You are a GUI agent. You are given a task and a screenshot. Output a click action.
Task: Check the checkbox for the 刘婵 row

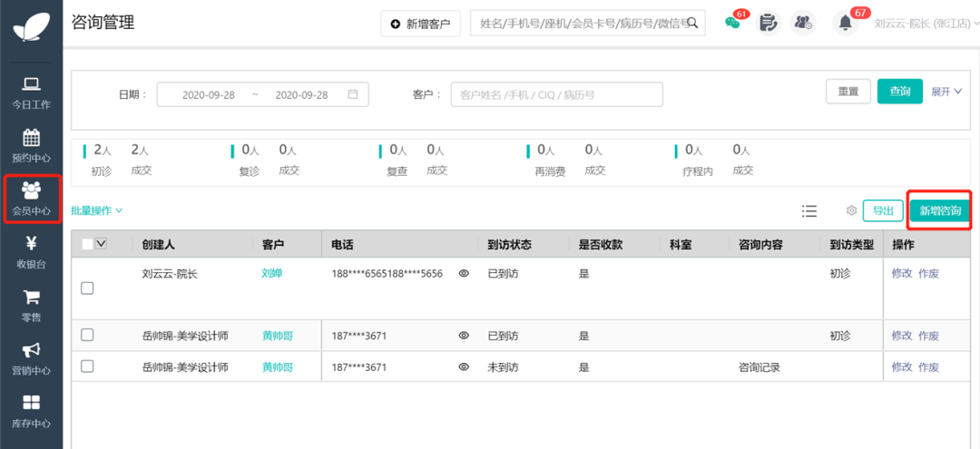tap(87, 288)
